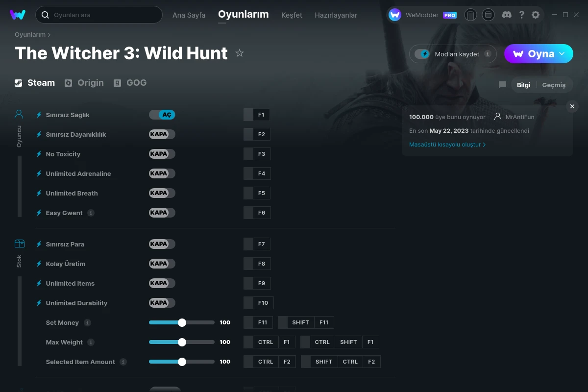
Task: Enable the Sınırsız Para cheat
Action: click(x=162, y=244)
